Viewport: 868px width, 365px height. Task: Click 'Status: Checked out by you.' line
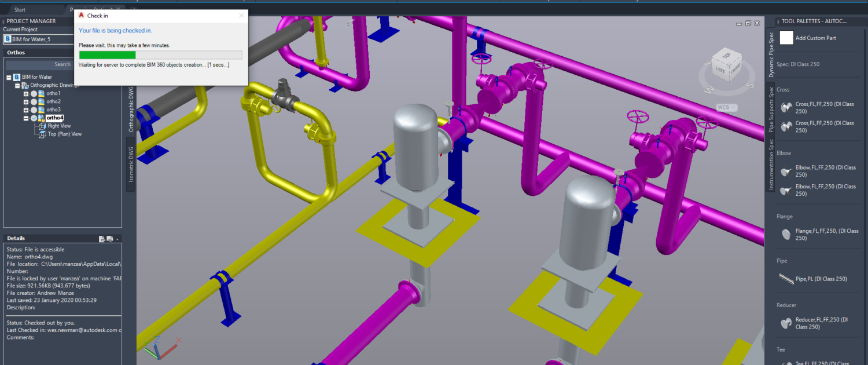[x=41, y=323]
